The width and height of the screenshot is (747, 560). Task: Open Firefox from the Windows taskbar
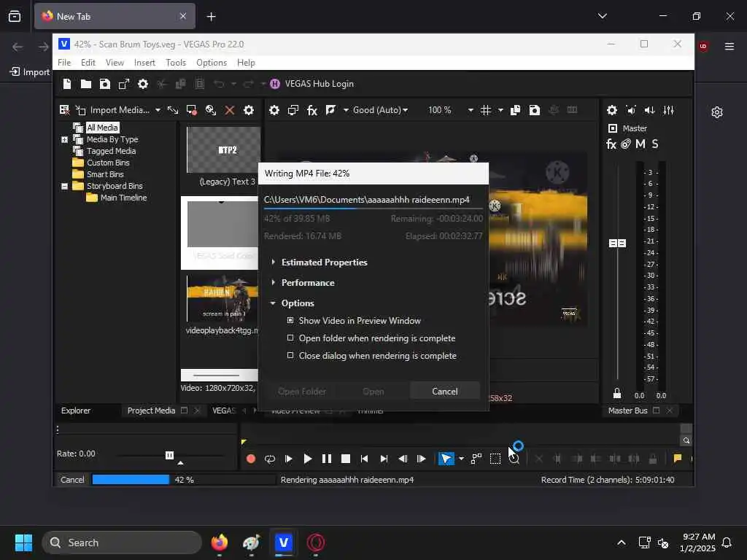click(x=220, y=542)
